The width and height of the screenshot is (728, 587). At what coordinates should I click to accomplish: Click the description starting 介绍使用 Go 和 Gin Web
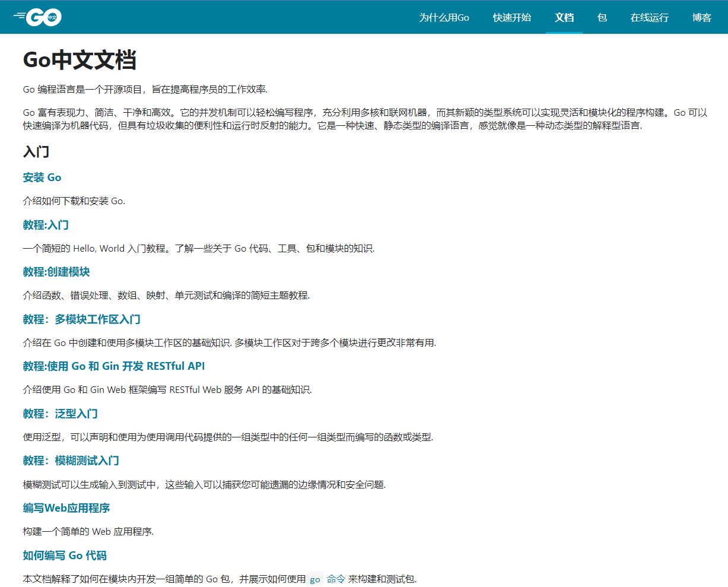click(167, 390)
